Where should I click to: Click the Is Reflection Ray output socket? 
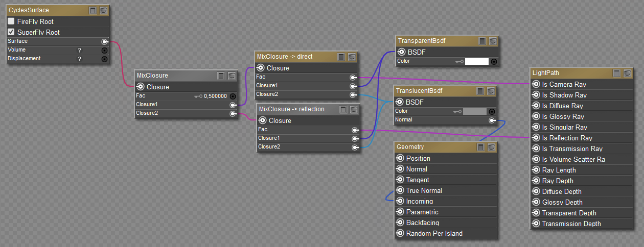tap(536, 138)
